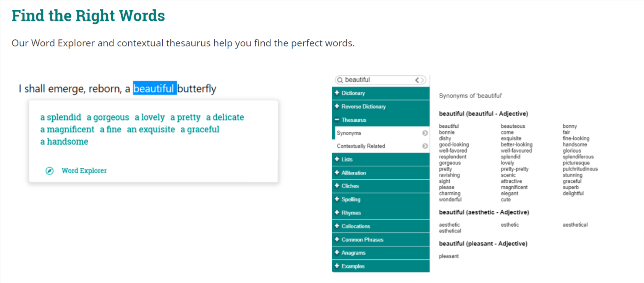Click the synonym 'bonny'
Image resolution: width=644 pixels, height=283 pixels.
tap(570, 126)
